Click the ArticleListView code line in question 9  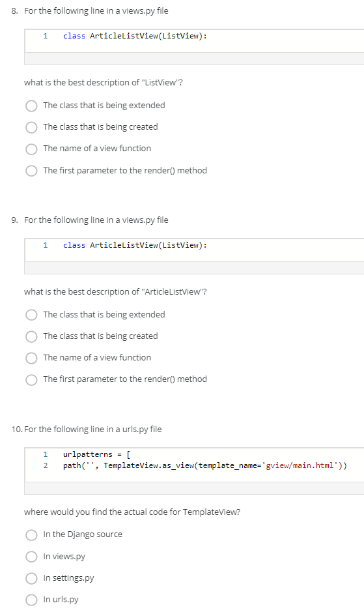135,245
